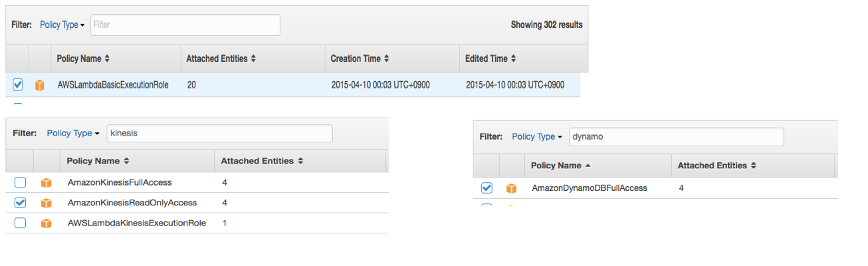The width and height of the screenshot is (868, 266).
Task: Click attached entities count for AmazonDynamoDBFullAccess
Action: point(681,188)
